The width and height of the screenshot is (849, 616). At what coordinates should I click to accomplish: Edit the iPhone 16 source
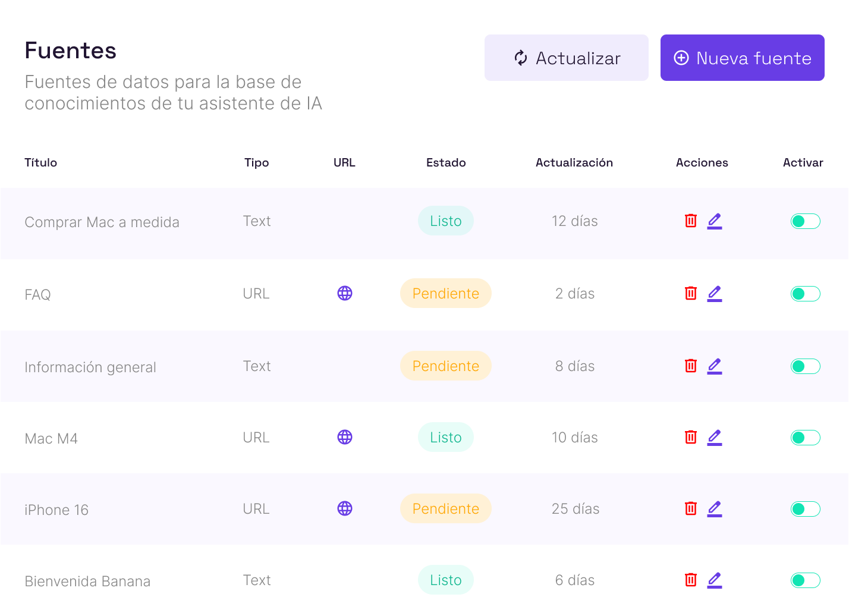715,508
